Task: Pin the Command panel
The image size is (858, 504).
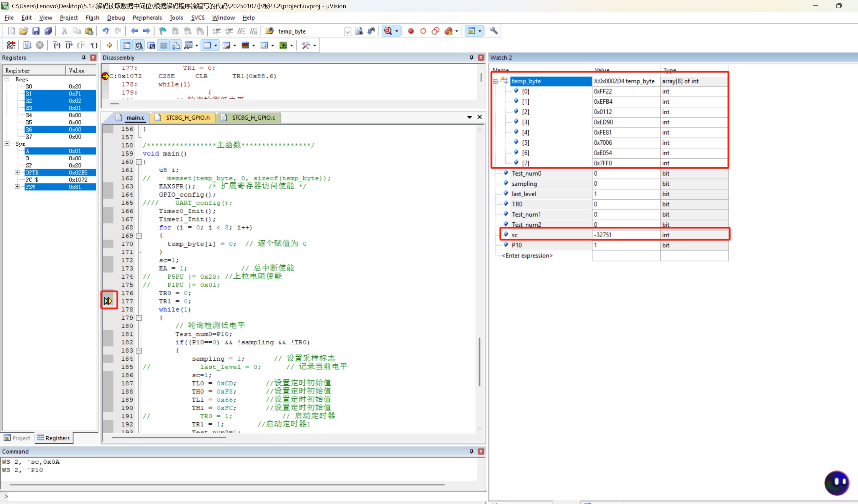Action: point(472,451)
